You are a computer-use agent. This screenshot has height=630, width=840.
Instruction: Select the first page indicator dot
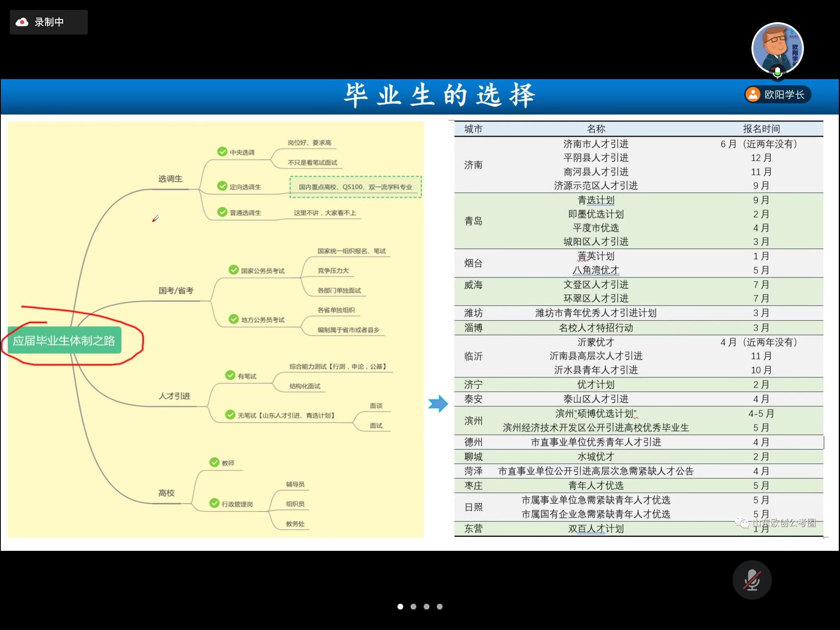(400, 607)
